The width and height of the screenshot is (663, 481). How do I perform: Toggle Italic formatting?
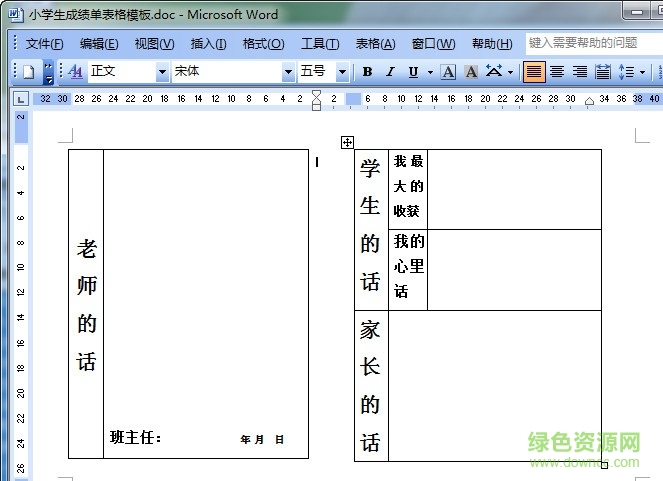click(390, 72)
